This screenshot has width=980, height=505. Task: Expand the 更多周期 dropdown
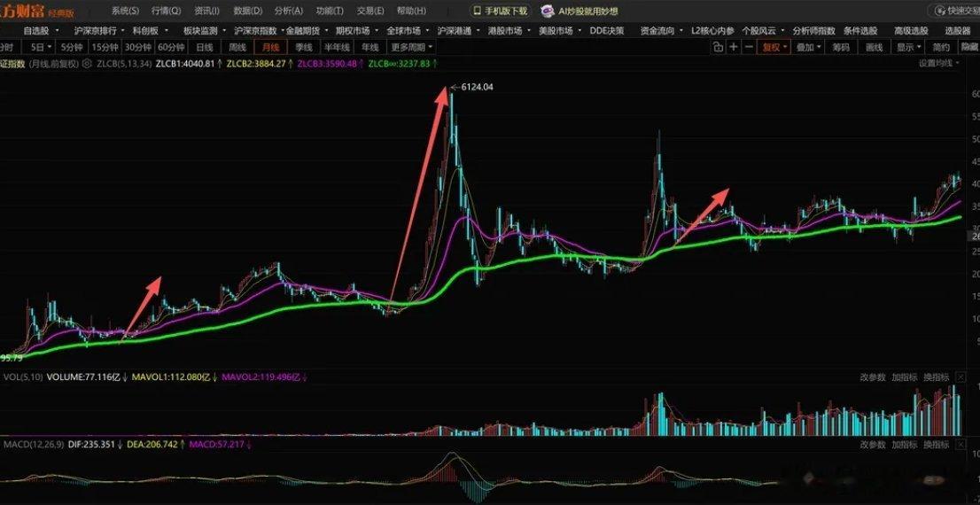[412, 47]
